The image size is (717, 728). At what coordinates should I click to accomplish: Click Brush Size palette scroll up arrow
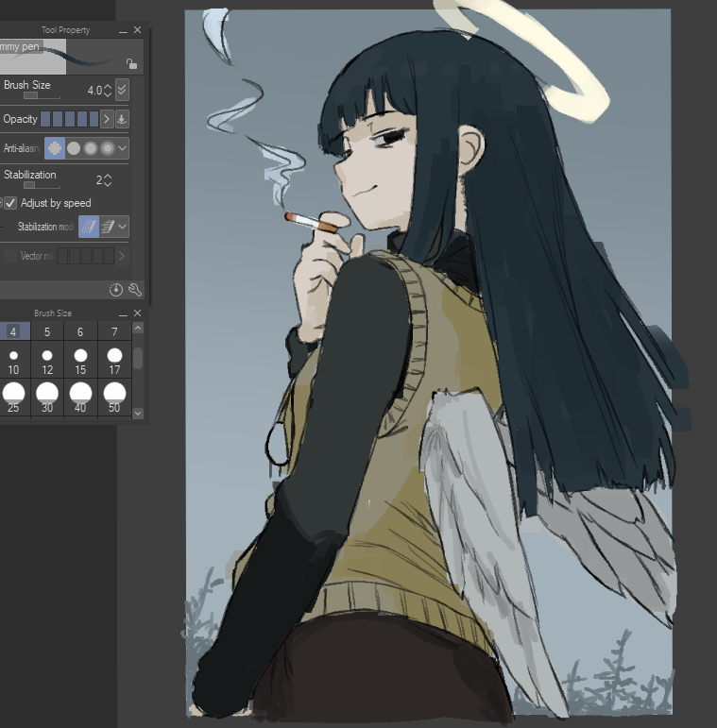click(x=138, y=328)
